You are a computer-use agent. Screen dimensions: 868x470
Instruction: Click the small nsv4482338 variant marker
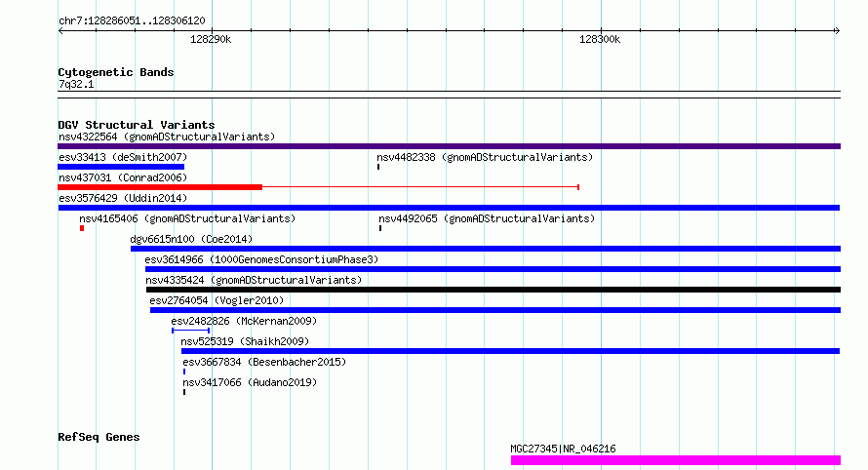(378, 167)
